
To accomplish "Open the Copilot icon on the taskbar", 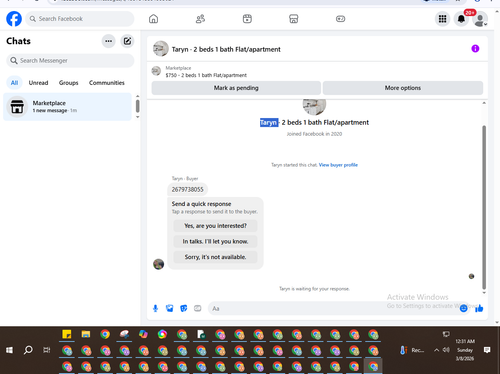I will point(143,334).
